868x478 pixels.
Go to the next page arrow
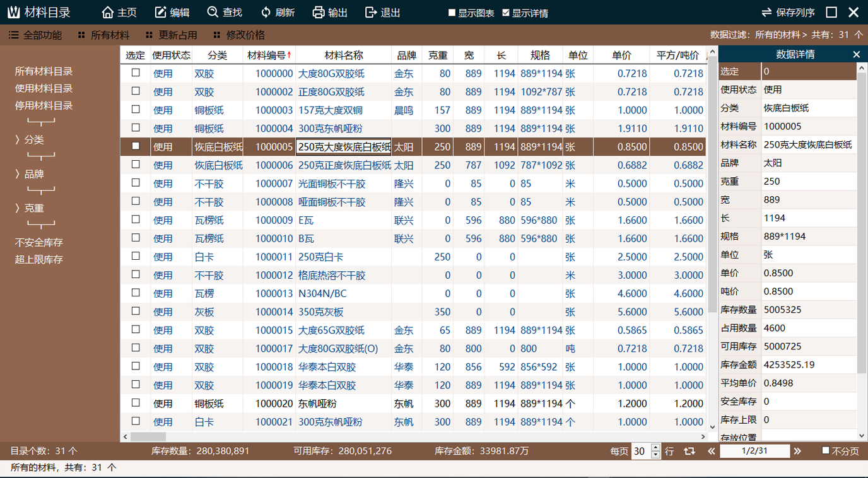pos(797,451)
